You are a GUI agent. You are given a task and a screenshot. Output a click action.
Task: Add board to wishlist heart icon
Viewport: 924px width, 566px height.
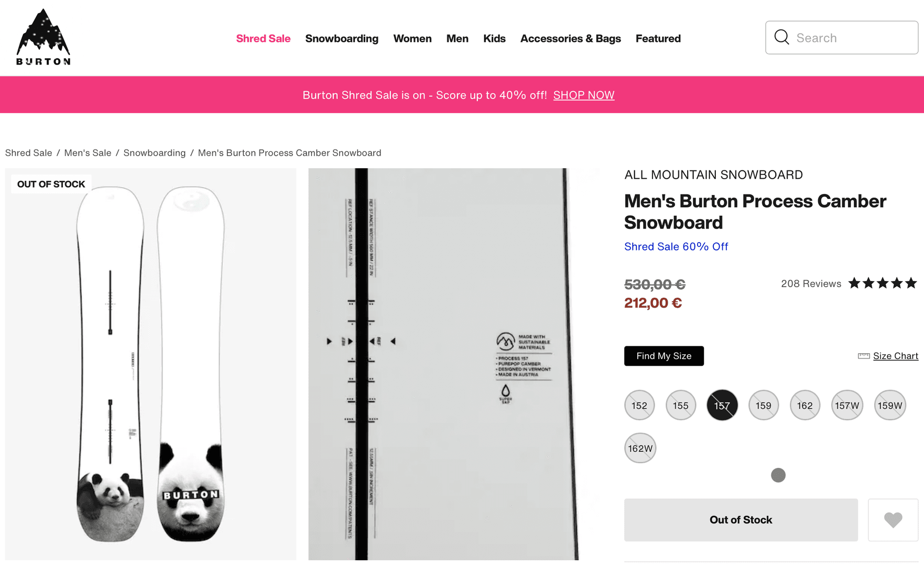[893, 520]
